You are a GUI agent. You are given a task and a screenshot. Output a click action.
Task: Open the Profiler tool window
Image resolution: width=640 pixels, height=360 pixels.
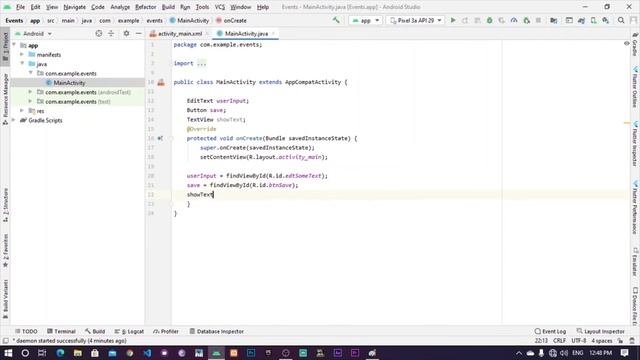(166, 331)
